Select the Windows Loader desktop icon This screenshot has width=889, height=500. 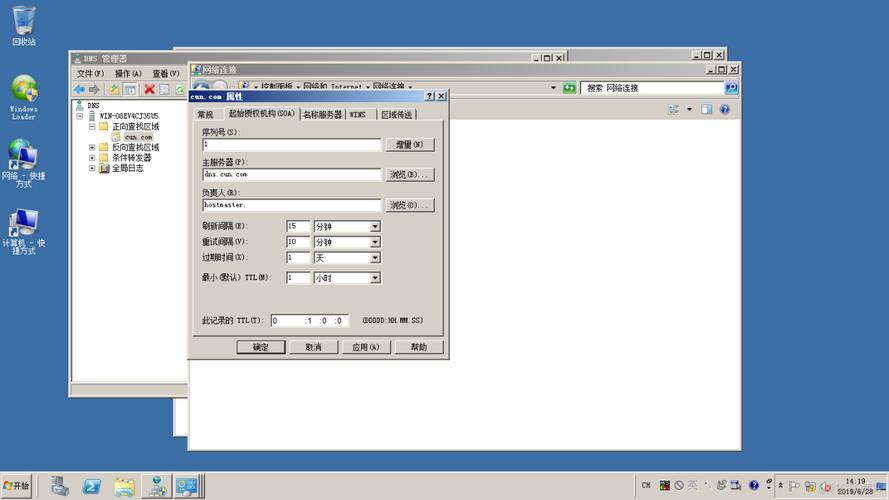24,97
